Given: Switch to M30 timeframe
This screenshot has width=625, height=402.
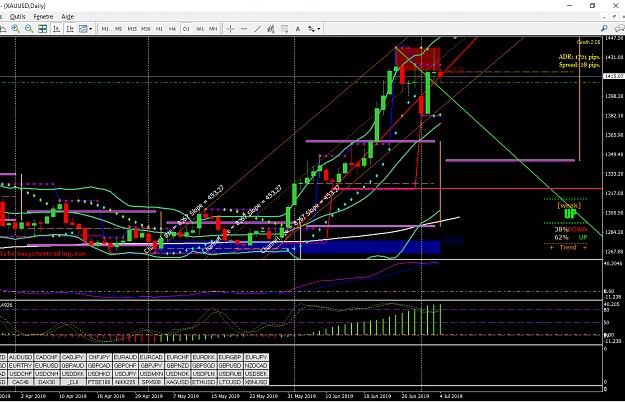Looking at the screenshot, I should tap(146, 29).
